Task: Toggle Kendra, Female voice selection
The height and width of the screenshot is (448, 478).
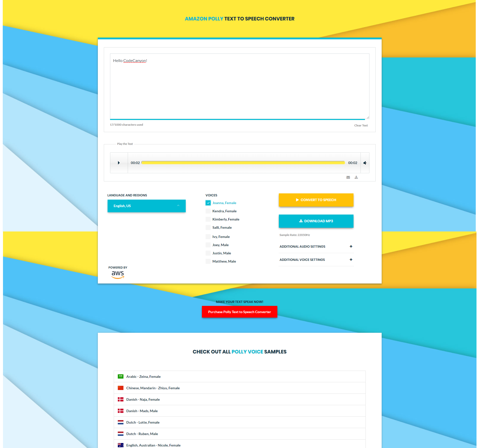Action: (x=208, y=211)
